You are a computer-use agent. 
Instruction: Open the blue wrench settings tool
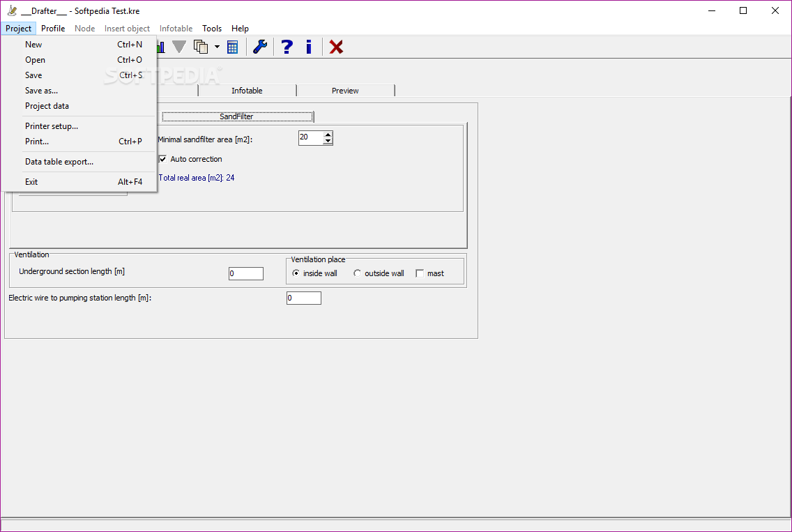click(259, 47)
